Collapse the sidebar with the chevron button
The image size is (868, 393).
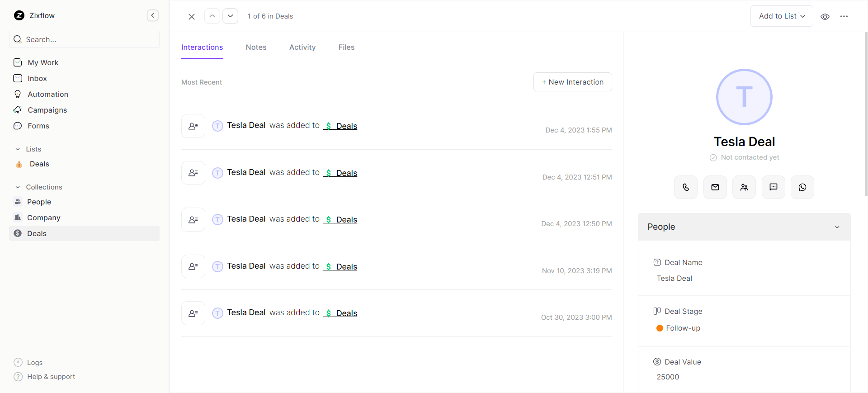153,15
